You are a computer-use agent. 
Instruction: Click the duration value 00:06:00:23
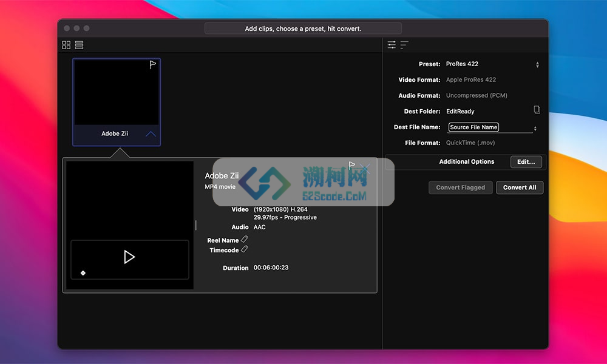click(271, 268)
